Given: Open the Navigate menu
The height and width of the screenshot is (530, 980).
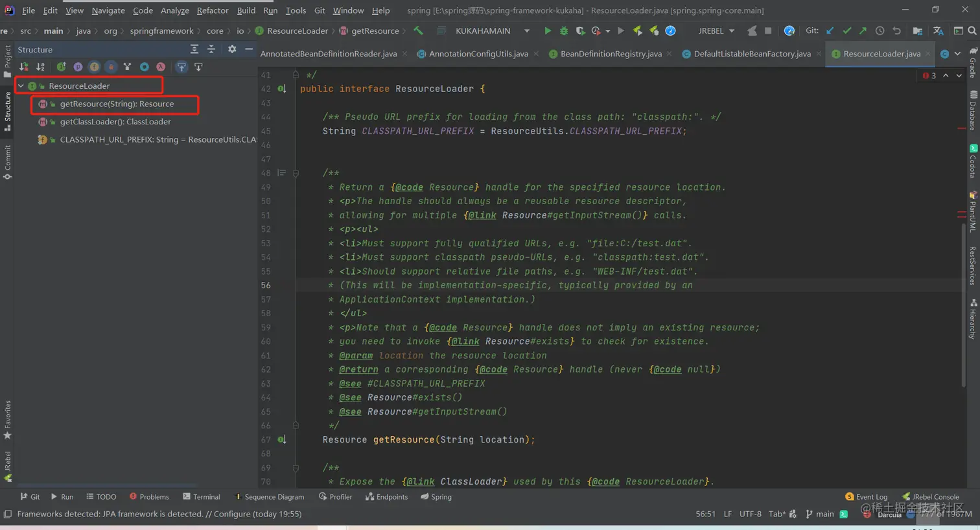Looking at the screenshot, I should click(108, 10).
